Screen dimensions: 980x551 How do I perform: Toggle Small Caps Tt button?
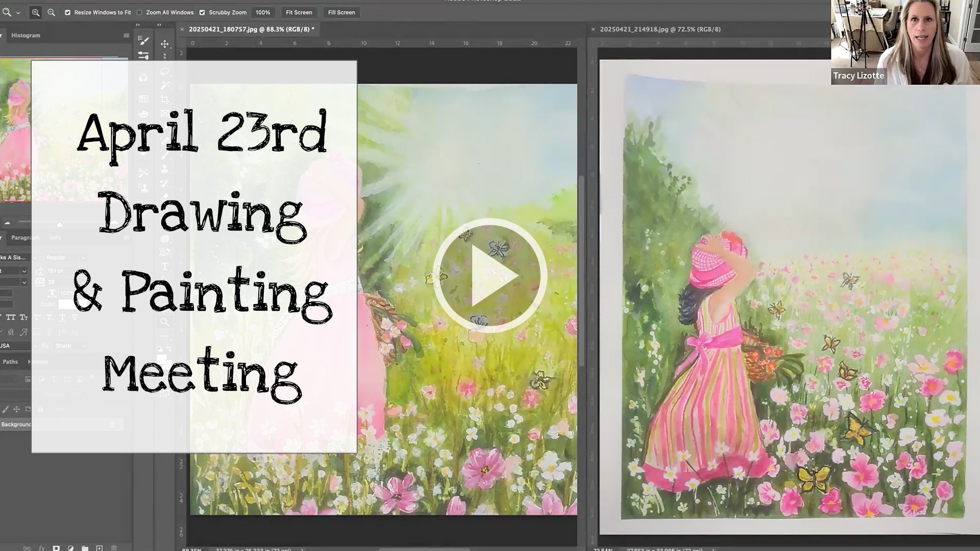click(x=24, y=317)
